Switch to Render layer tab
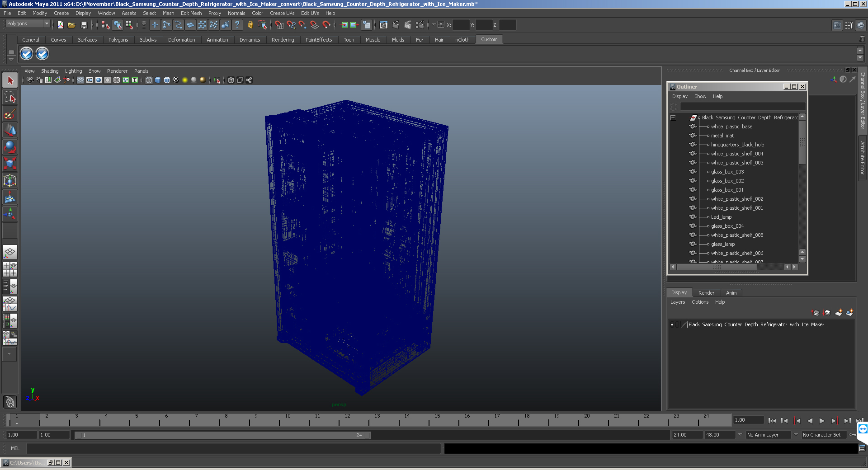The image size is (868, 470). (x=706, y=293)
